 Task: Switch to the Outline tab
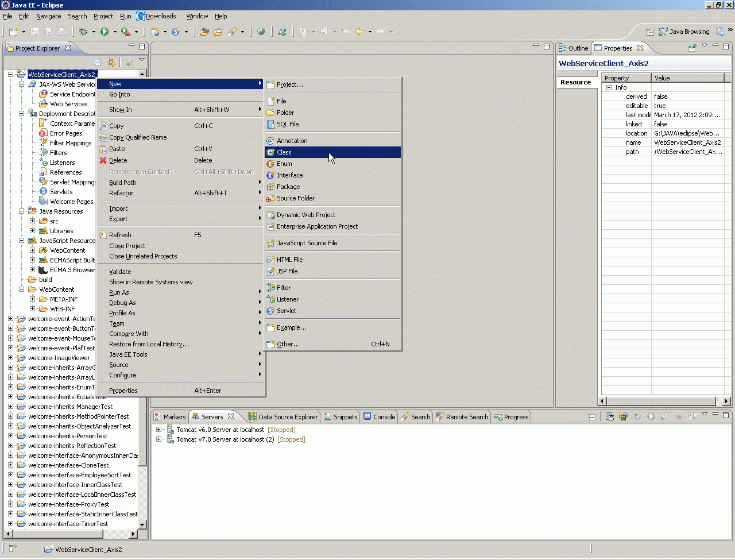(x=573, y=48)
